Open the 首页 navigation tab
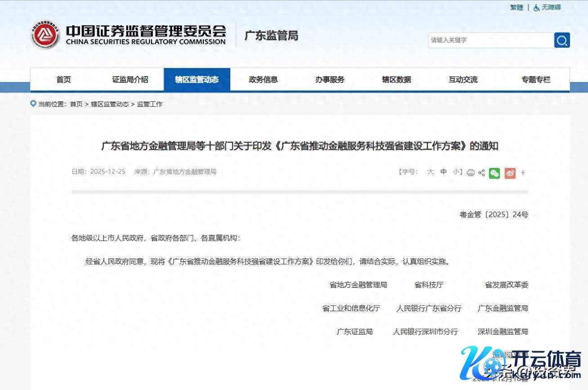 [x=63, y=80]
